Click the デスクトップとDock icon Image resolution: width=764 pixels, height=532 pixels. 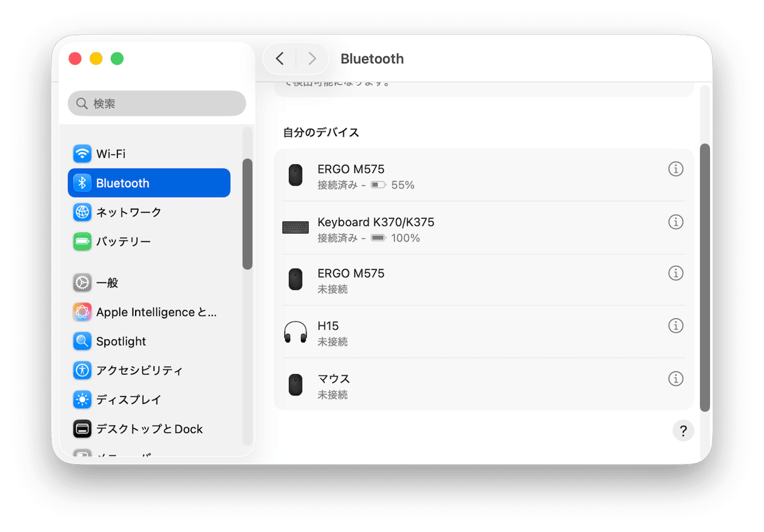coord(82,429)
